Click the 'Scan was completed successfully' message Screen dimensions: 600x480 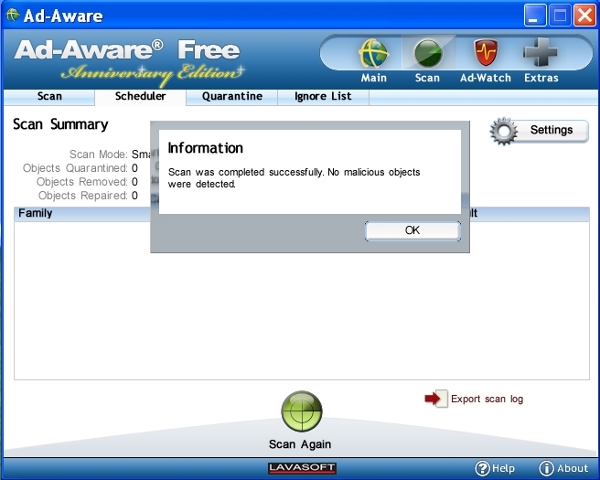click(294, 178)
